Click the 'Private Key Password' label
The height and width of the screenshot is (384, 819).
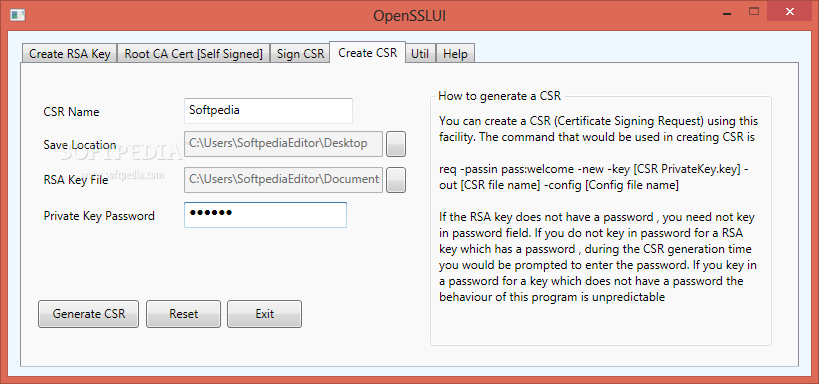click(99, 216)
